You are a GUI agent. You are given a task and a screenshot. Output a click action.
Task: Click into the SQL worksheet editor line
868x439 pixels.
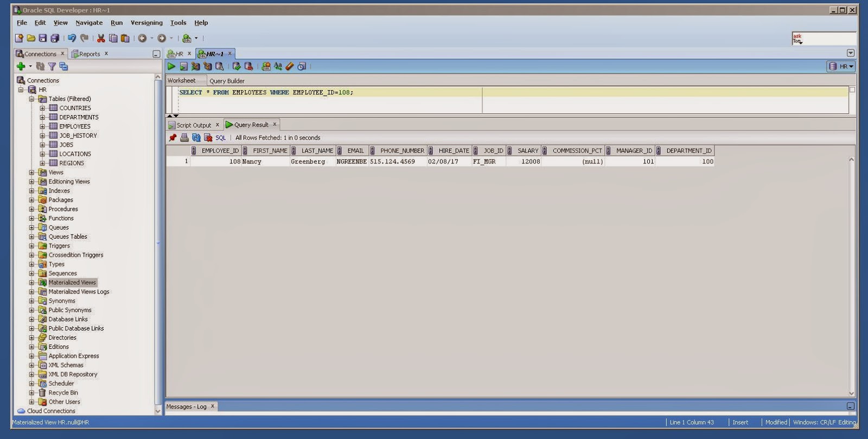(513, 92)
